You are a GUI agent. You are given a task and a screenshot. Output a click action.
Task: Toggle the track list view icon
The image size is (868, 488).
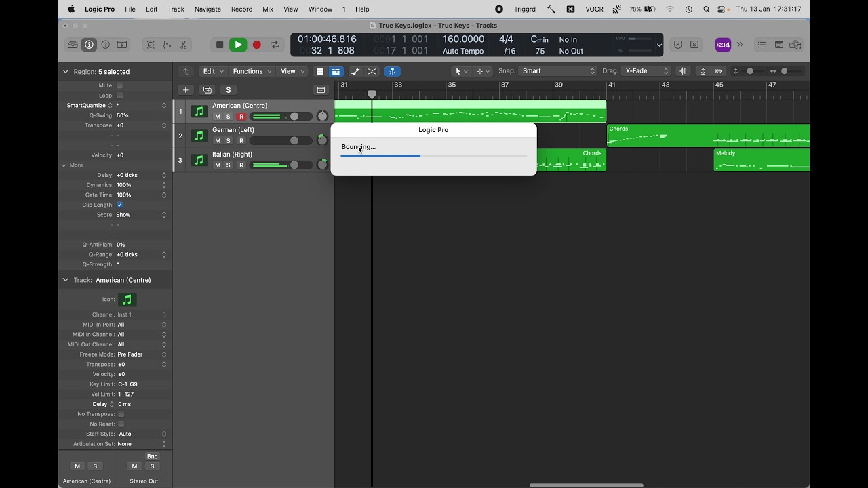pos(336,71)
